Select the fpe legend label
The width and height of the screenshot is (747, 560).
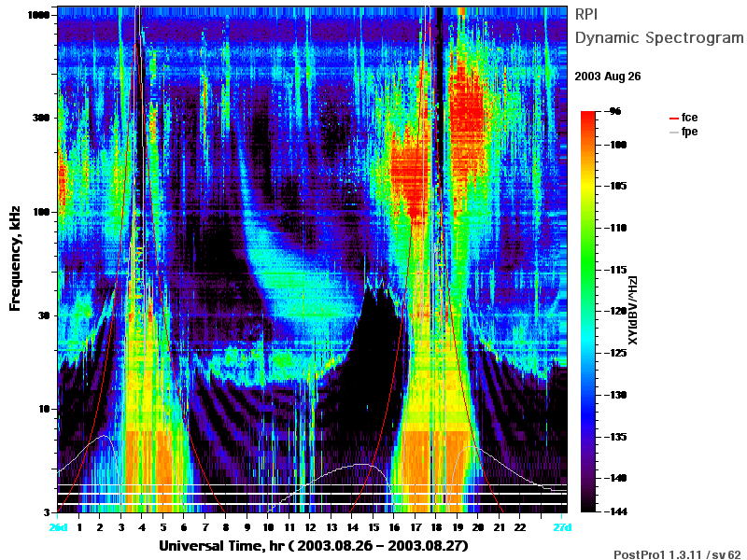[689, 132]
